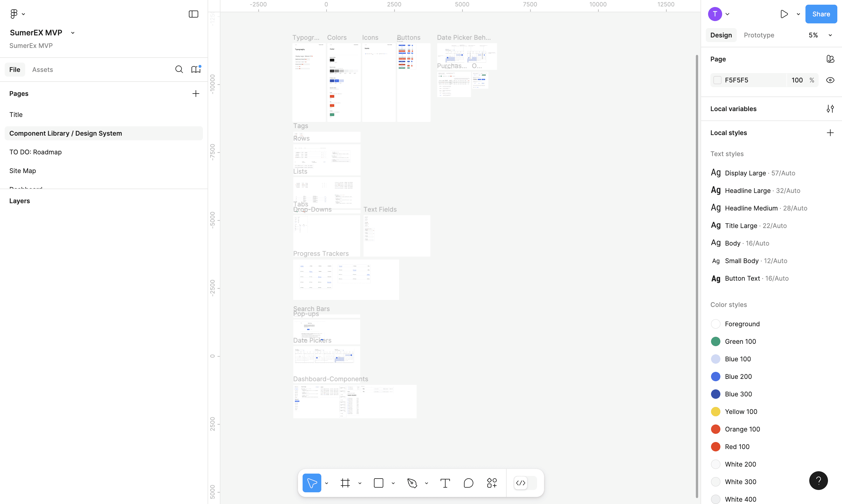842x504 pixels.
Task: Toggle Dev Mode switch in toolbar
Action: coord(525,483)
